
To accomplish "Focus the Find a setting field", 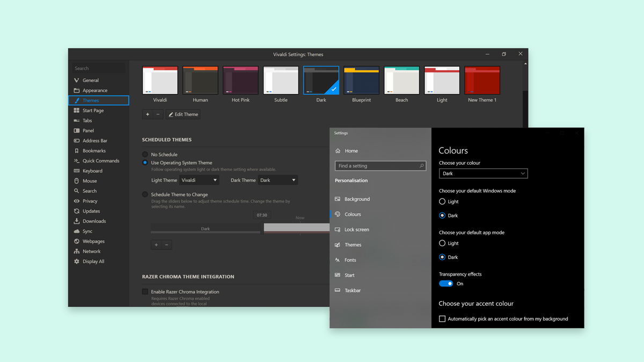I will [380, 166].
